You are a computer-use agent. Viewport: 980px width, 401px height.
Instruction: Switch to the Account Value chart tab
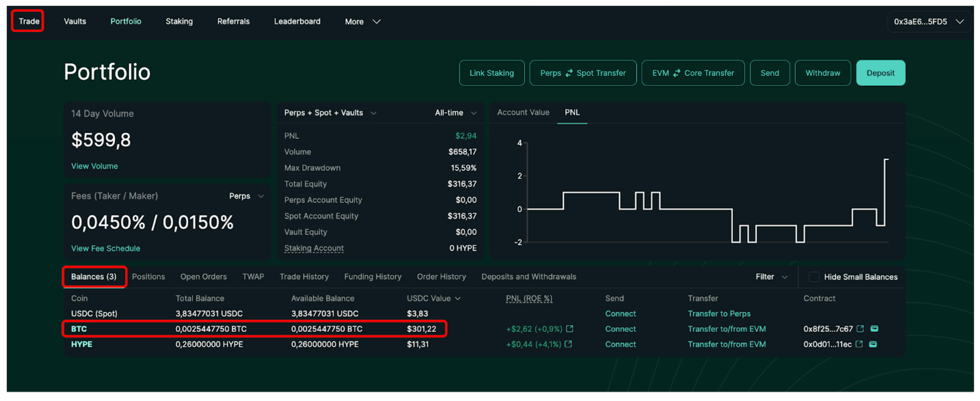[523, 113]
